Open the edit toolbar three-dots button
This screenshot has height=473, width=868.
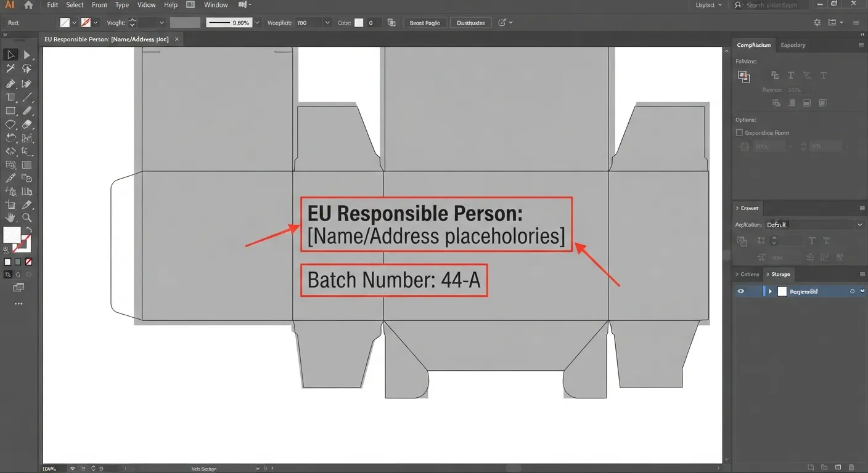point(18,304)
